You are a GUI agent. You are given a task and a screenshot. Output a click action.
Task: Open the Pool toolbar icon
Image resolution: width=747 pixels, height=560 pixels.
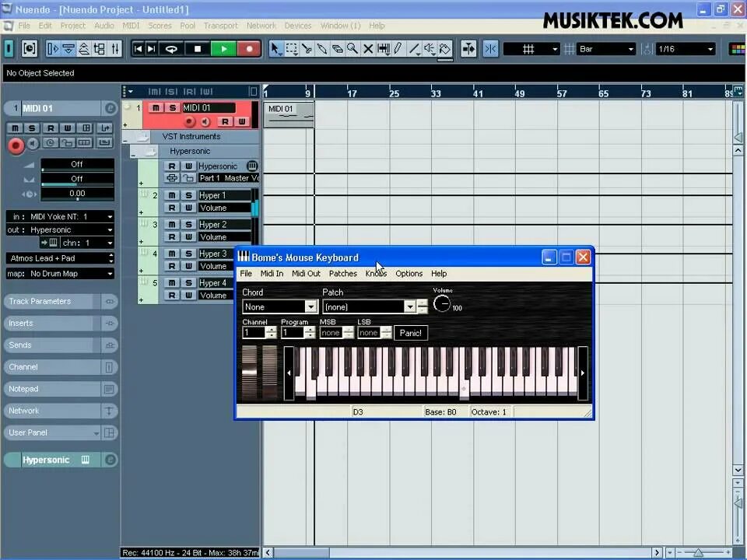tap(100, 48)
